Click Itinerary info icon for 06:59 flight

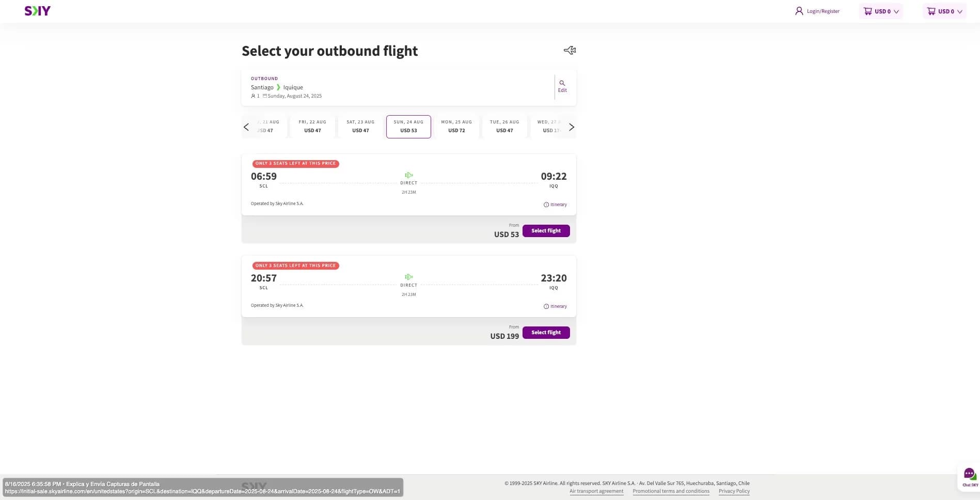coord(546,205)
